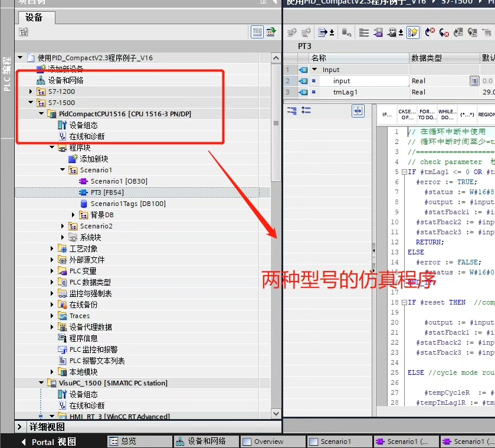495x448 pixels.
Task: Collapse the S7-1500 folder
Action: (31, 102)
